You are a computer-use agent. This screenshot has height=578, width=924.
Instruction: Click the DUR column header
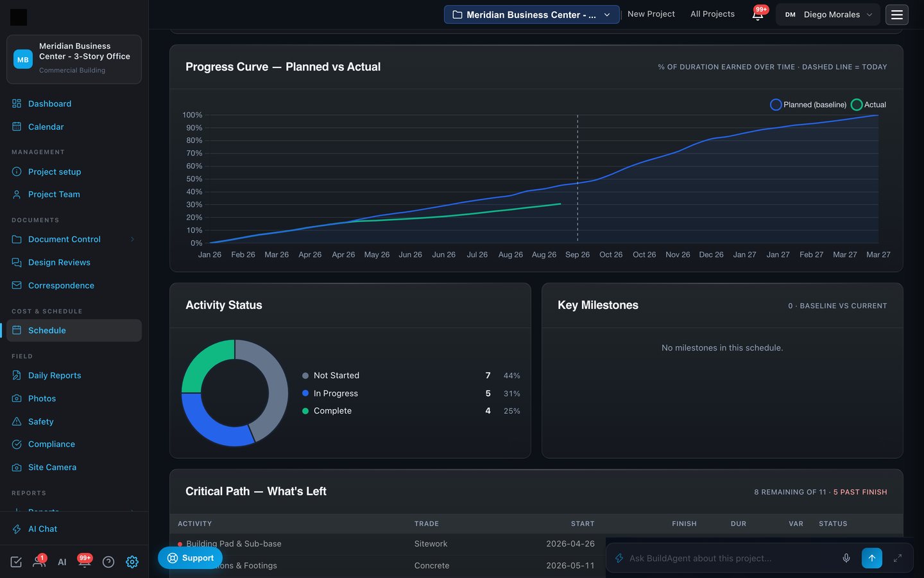[739, 524]
